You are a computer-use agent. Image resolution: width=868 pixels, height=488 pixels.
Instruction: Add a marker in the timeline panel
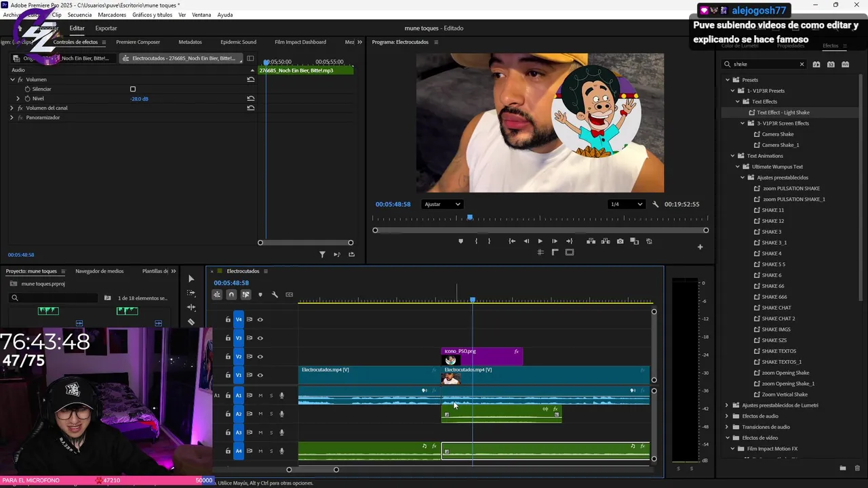click(x=260, y=295)
